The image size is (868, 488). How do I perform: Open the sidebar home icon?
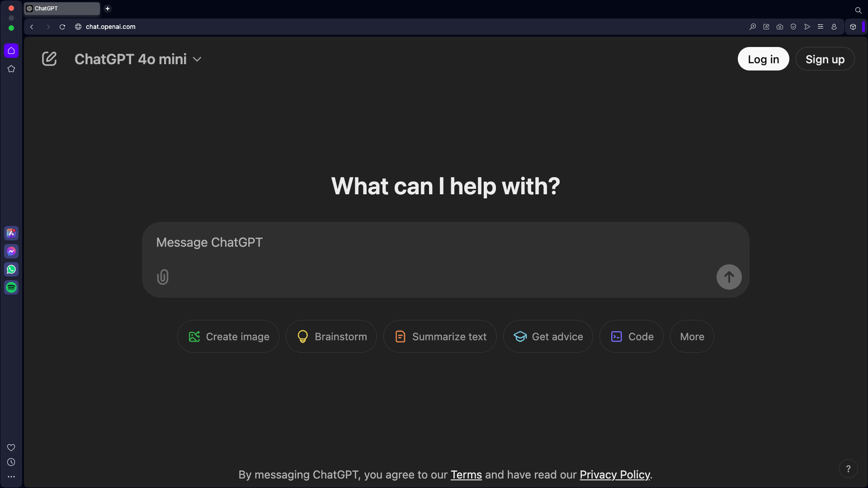coord(11,51)
